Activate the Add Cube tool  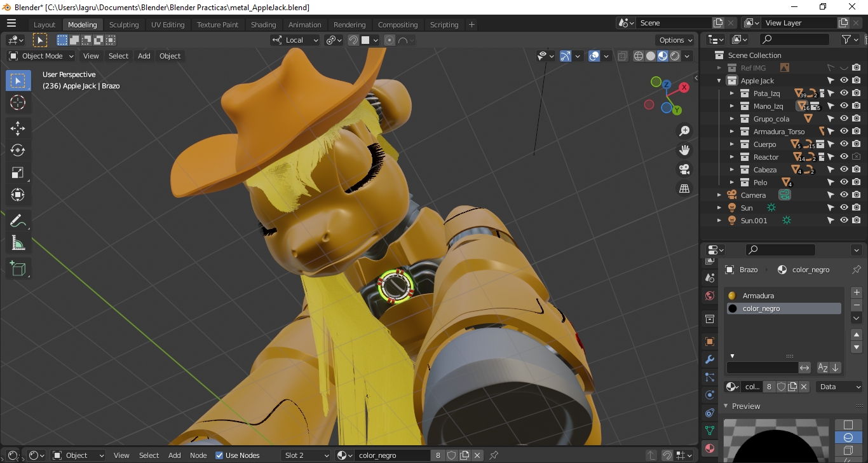(18, 268)
